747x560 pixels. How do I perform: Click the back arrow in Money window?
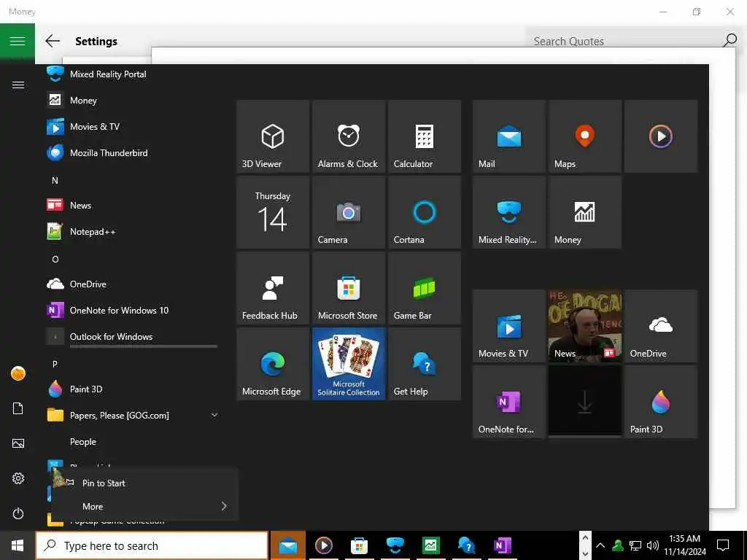point(53,41)
